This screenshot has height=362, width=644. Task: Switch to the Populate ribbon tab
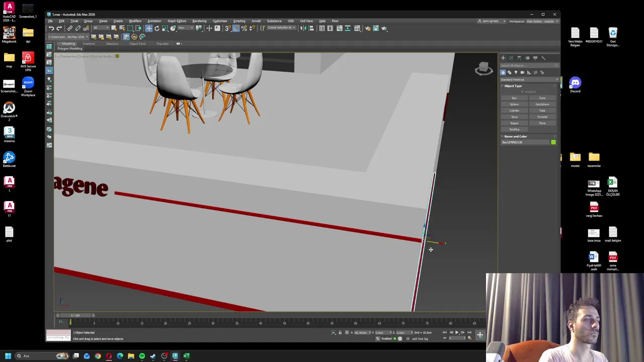point(163,44)
